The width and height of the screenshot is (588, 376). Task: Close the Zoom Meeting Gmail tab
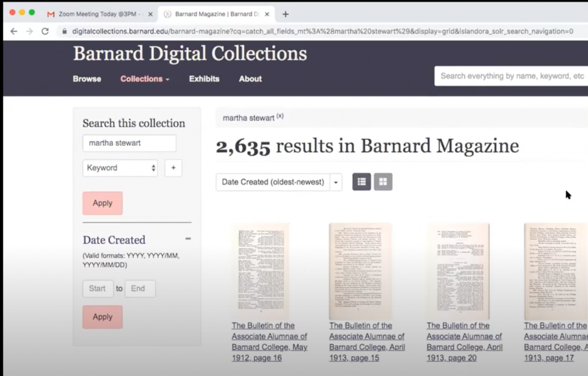(150, 14)
